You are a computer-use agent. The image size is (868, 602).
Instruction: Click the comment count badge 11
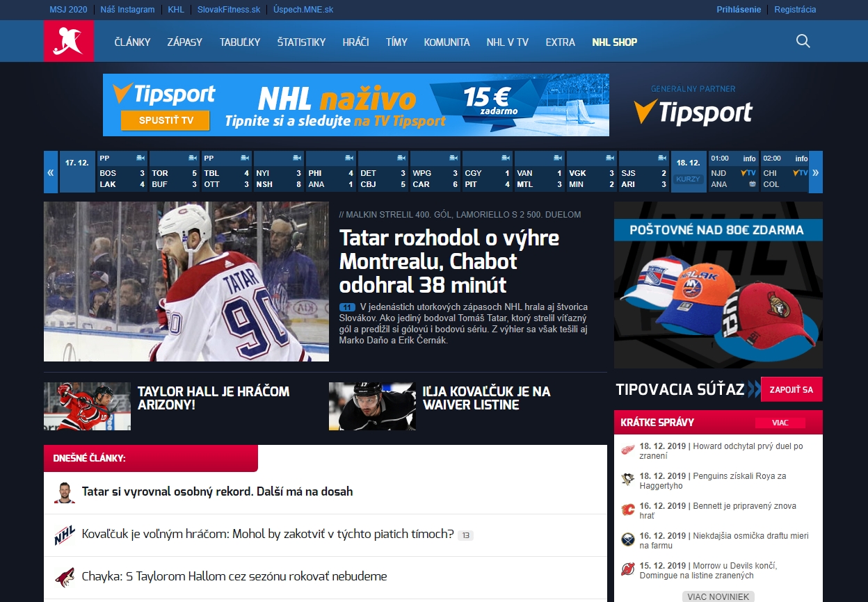click(x=347, y=307)
